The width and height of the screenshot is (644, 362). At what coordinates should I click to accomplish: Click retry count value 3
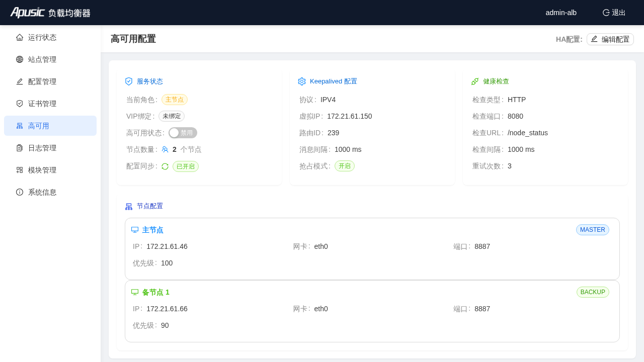pyautogui.click(x=510, y=166)
